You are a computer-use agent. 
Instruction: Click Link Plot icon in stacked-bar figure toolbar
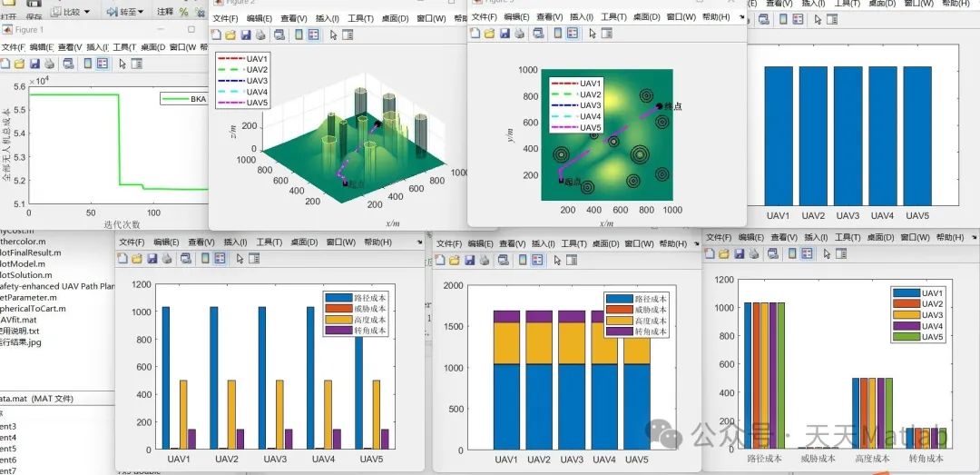tap(504, 260)
